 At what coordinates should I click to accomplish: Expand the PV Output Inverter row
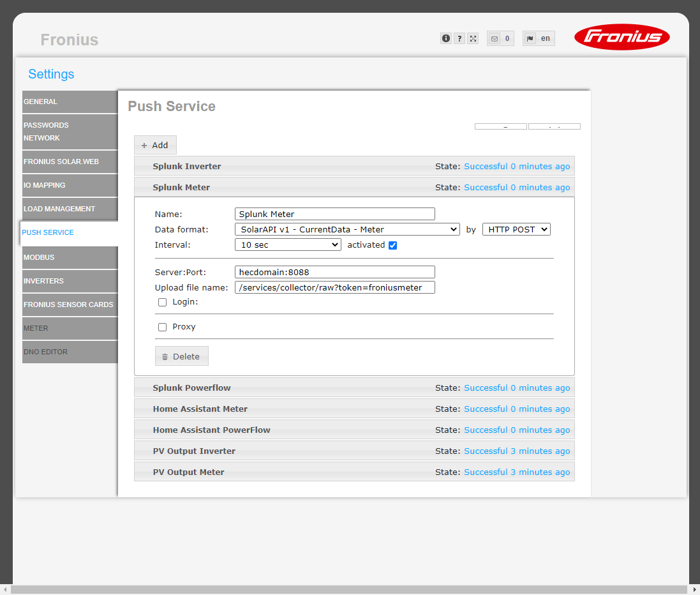[x=354, y=451]
